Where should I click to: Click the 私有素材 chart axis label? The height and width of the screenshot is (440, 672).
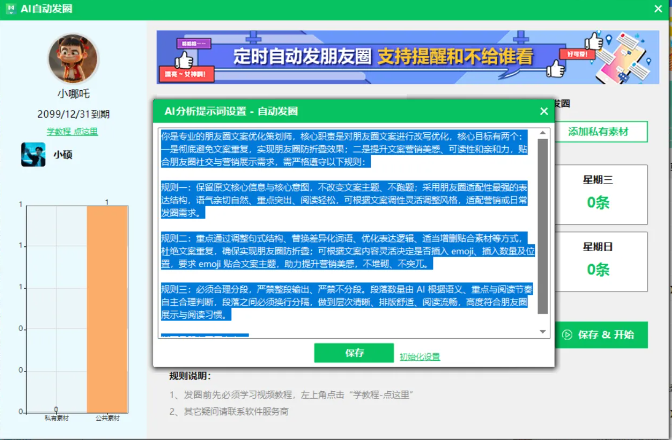[57, 418]
